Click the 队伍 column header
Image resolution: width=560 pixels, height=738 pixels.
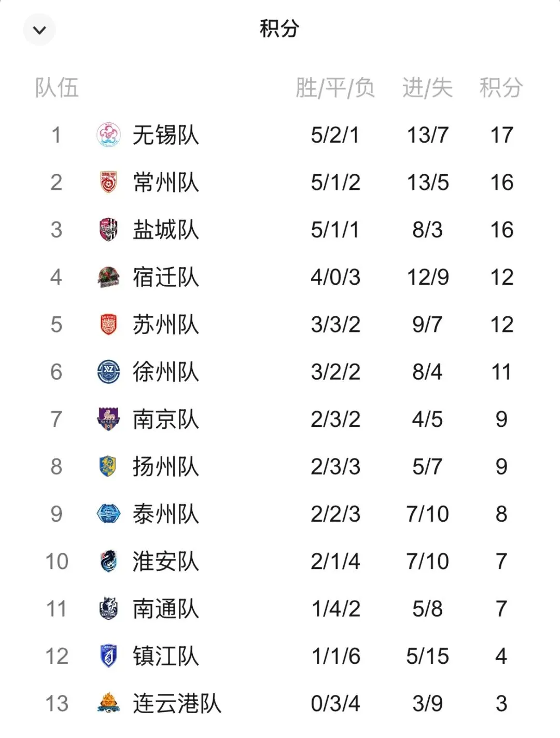(x=57, y=88)
